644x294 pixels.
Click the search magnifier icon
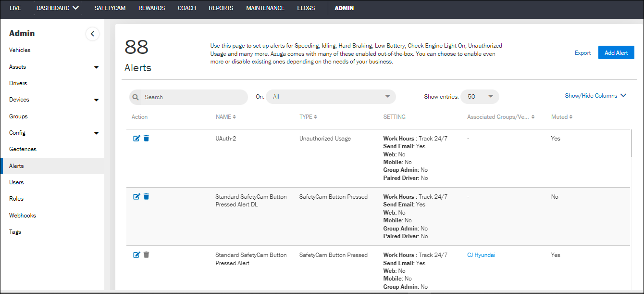136,97
